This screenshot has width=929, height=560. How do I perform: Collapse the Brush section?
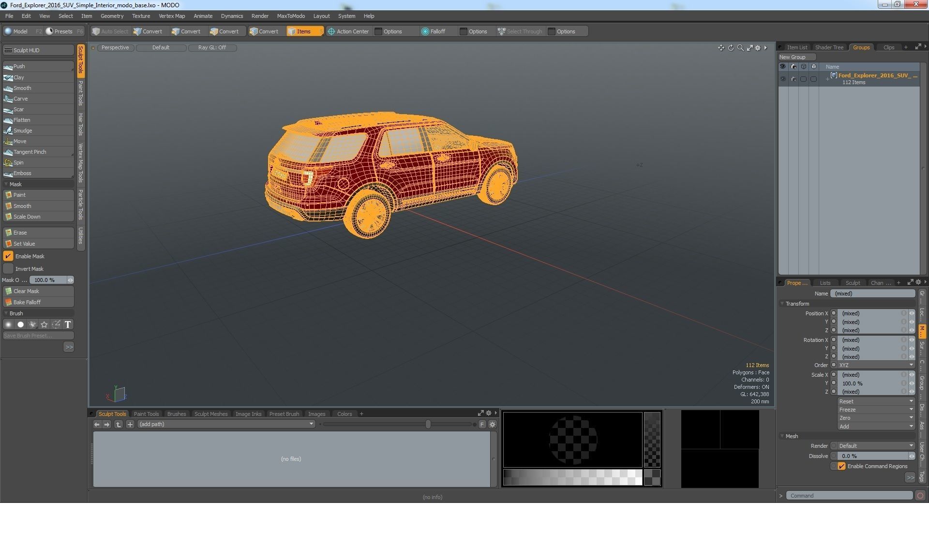coord(6,313)
